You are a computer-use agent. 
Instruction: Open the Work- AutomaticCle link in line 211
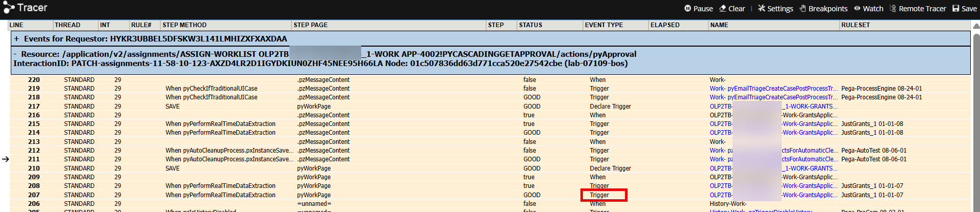click(774, 159)
